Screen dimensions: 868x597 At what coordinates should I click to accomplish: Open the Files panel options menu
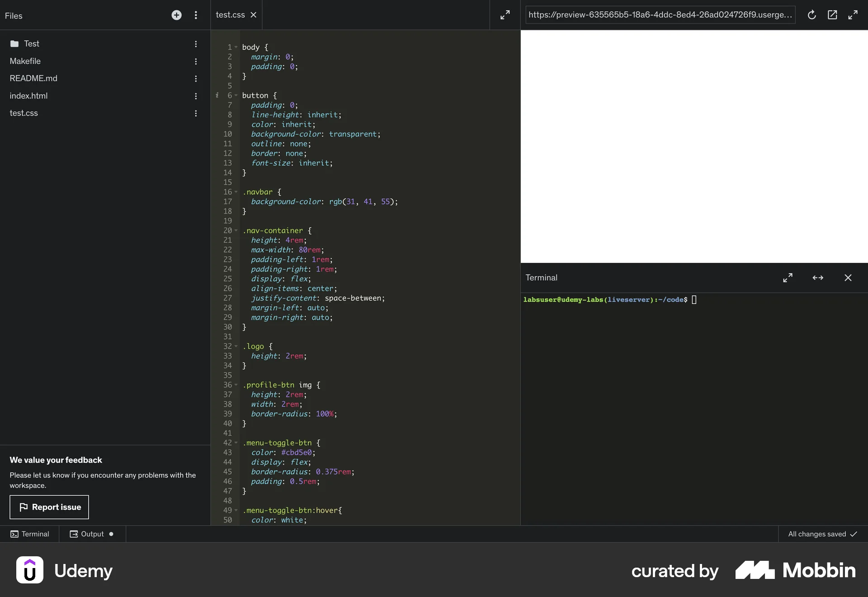click(x=196, y=15)
